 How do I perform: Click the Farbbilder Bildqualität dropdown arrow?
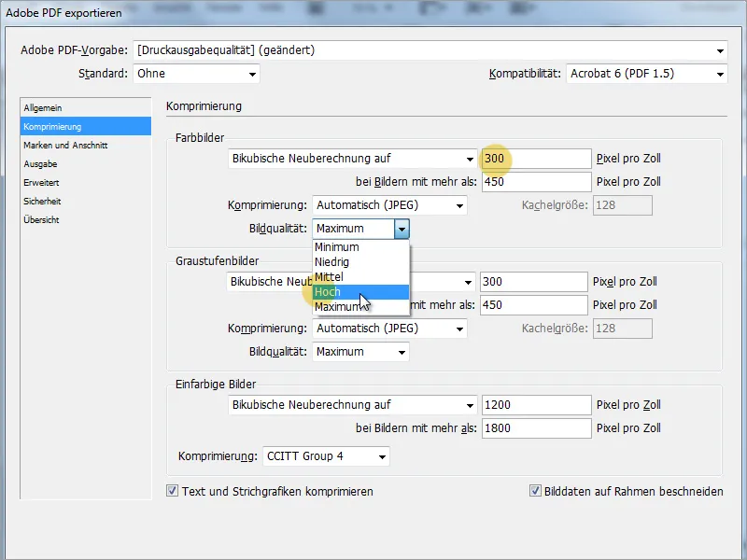402,229
